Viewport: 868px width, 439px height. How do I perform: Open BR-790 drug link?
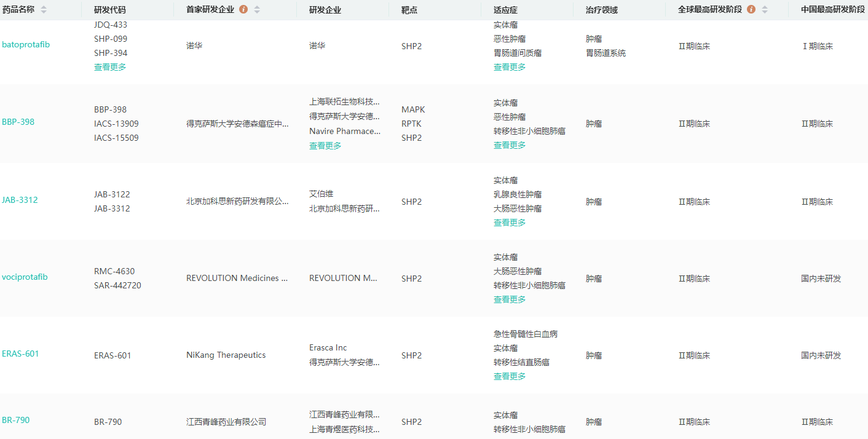pyautogui.click(x=16, y=420)
